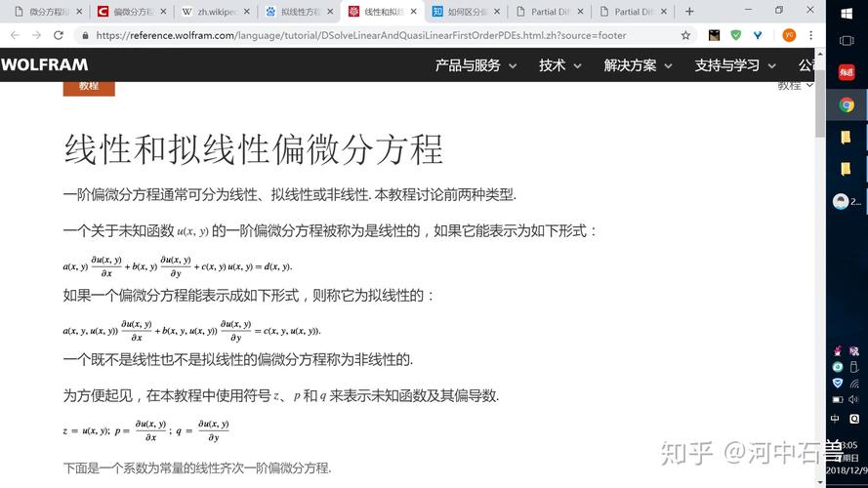Bookmark this page with the star icon
Image resolution: width=868 pixels, height=488 pixels.
(685, 35)
